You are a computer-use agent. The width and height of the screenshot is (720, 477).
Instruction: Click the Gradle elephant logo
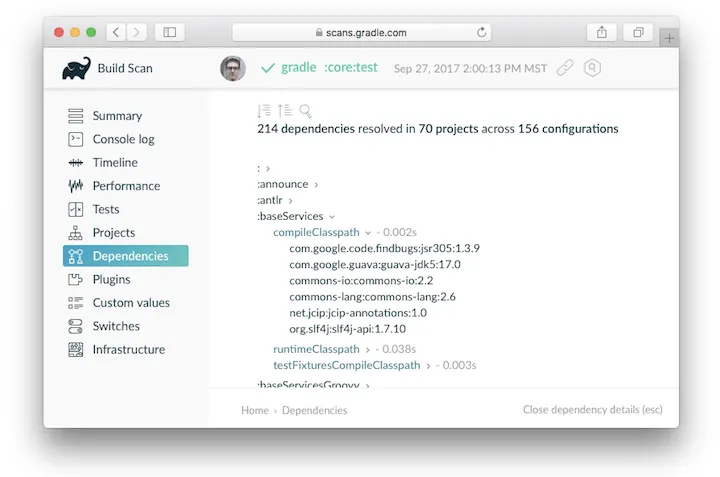(76, 68)
